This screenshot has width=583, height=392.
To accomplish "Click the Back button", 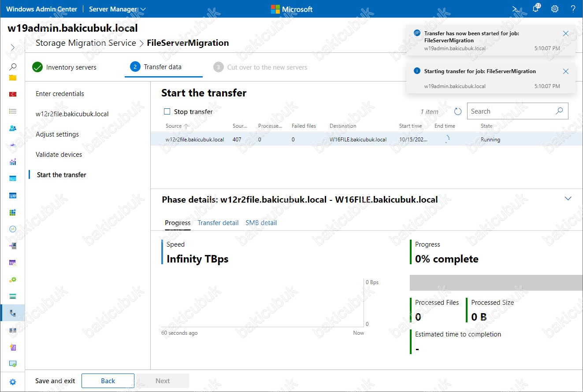I will (108, 381).
